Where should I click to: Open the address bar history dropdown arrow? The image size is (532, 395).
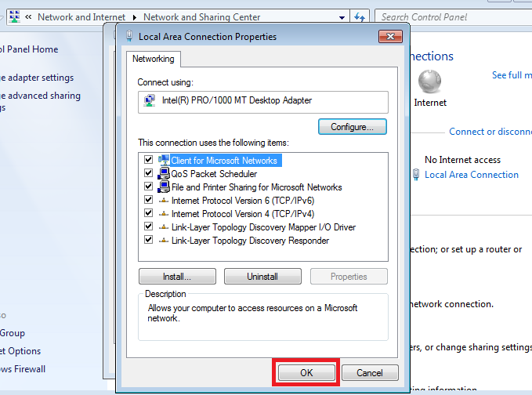pyautogui.click(x=342, y=17)
